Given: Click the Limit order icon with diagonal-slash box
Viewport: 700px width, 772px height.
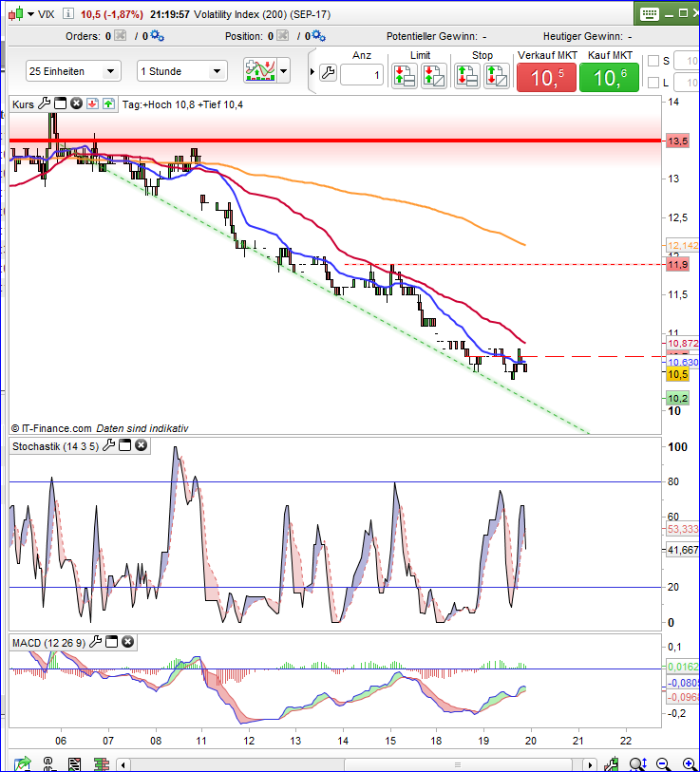Looking at the screenshot, I should click(x=434, y=76).
